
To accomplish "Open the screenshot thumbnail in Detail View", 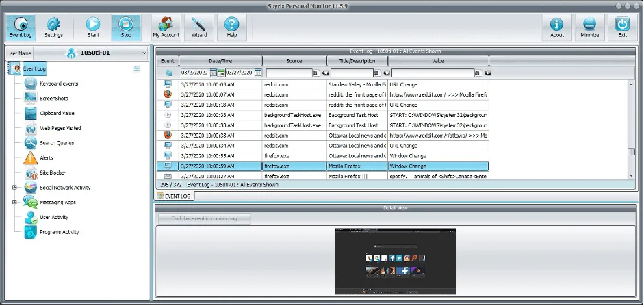I will coord(396,262).
